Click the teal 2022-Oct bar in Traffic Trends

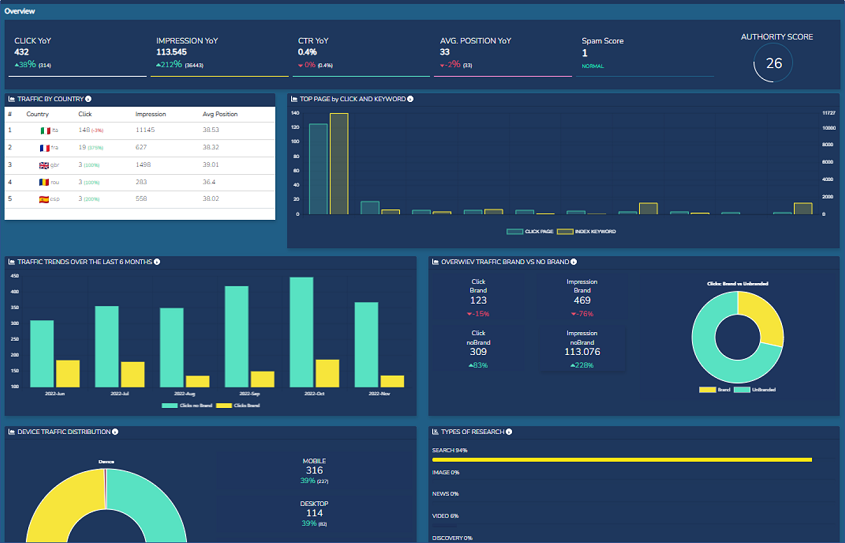pyautogui.click(x=301, y=332)
